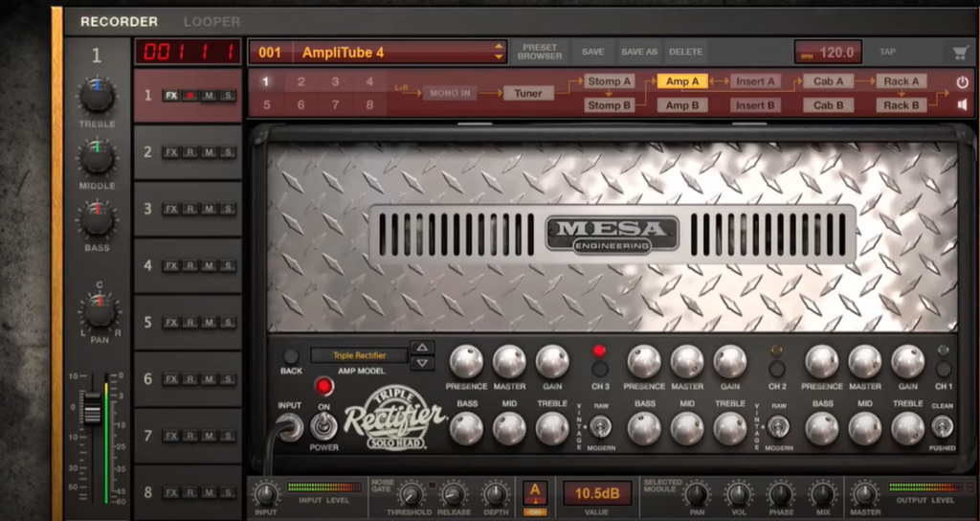
Task: Click the CH 3 Gain knob
Action: [x=552, y=361]
